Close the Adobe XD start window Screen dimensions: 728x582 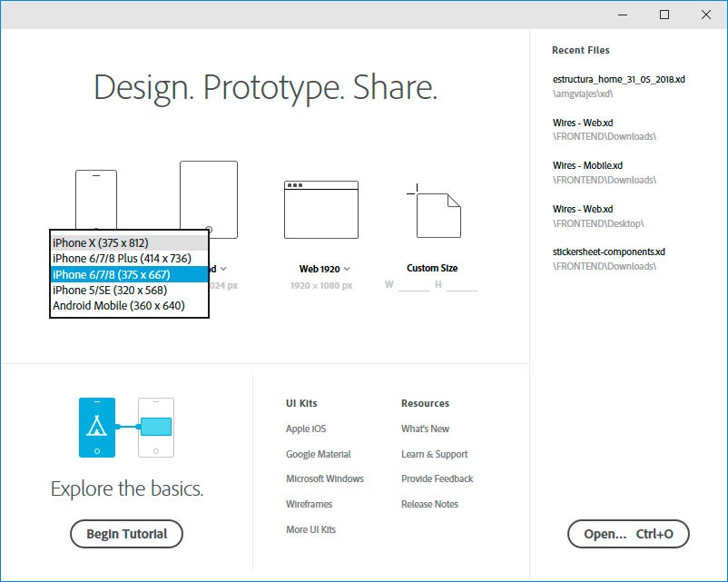coord(706,15)
